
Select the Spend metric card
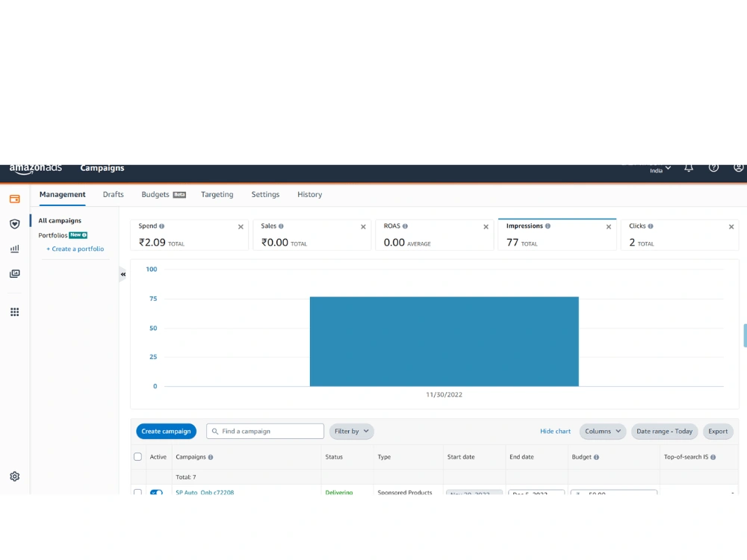(x=189, y=234)
